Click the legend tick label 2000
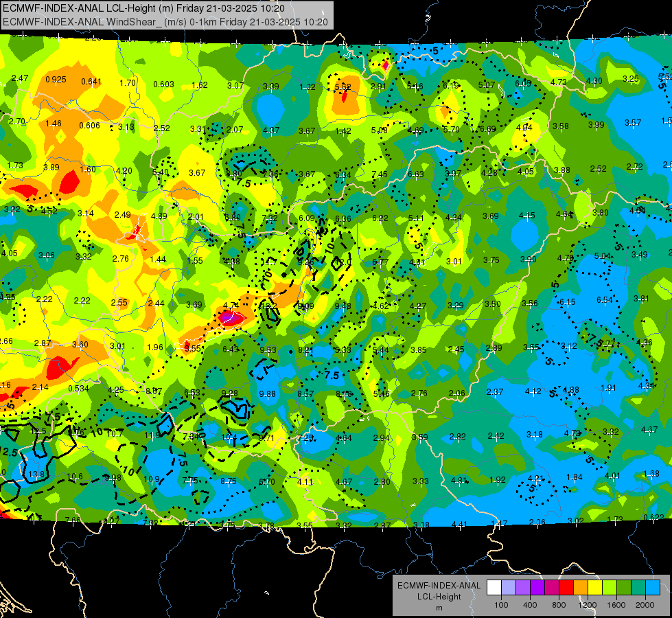Viewport: 672px width, 618px height. coord(645,605)
